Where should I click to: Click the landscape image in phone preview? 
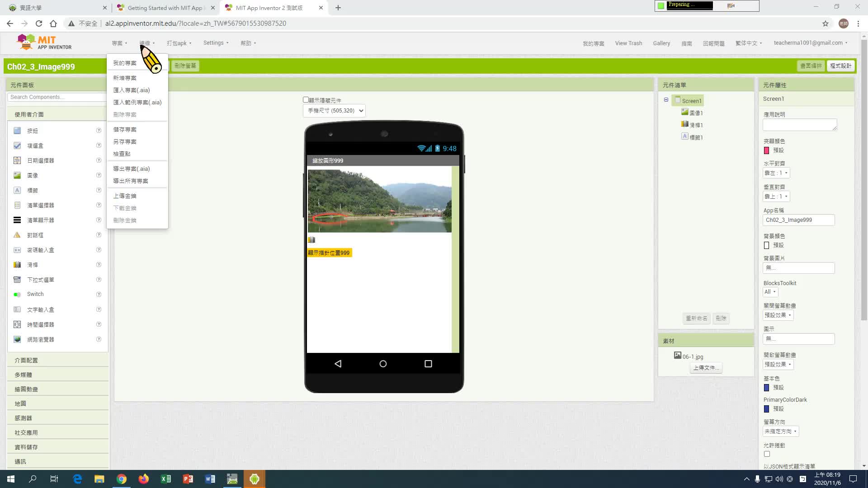379,201
